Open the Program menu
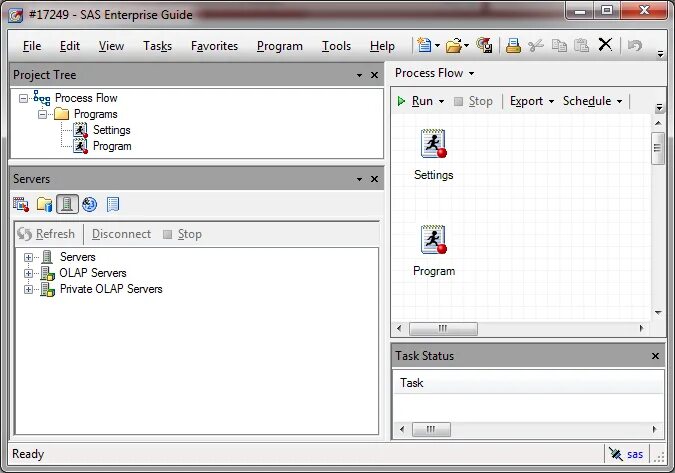The width and height of the screenshot is (675, 473). [x=280, y=46]
